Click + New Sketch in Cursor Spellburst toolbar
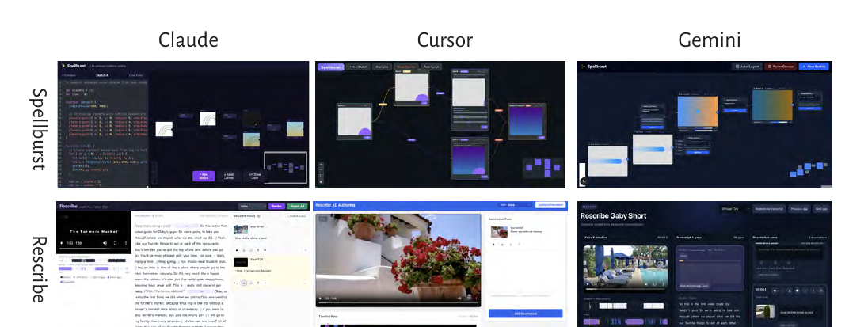868x327 pixels. tap(358, 67)
